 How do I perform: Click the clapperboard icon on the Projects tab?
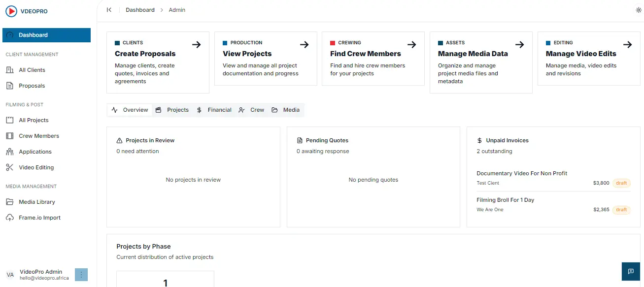[159, 110]
